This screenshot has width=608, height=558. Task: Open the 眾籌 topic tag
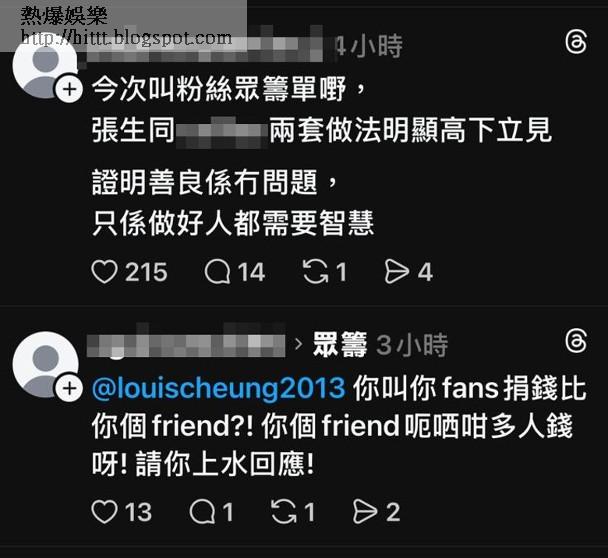(340, 344)
